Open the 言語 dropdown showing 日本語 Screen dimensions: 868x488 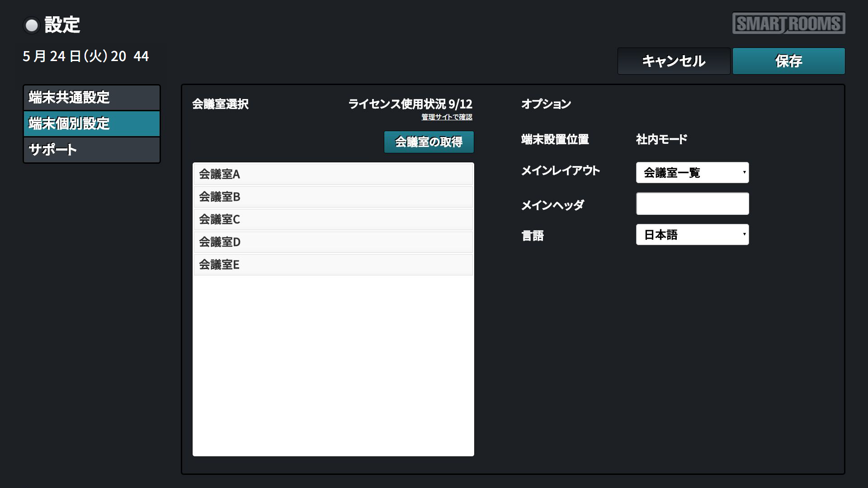(x=692, y=235)
